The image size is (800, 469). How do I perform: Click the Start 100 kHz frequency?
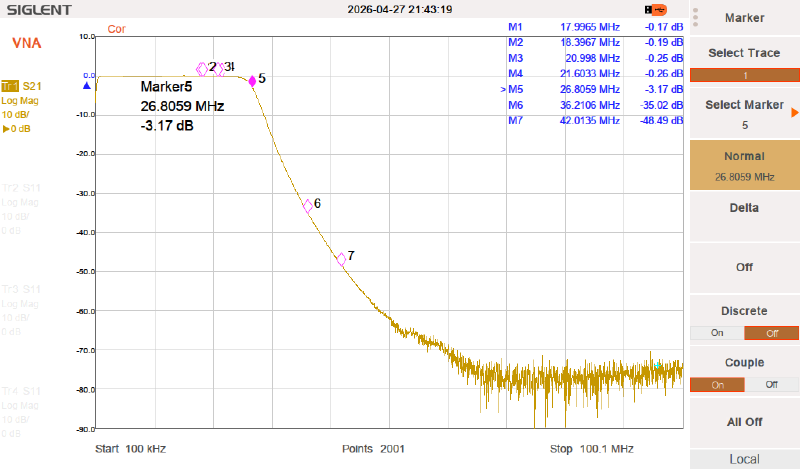click(131, 449)
